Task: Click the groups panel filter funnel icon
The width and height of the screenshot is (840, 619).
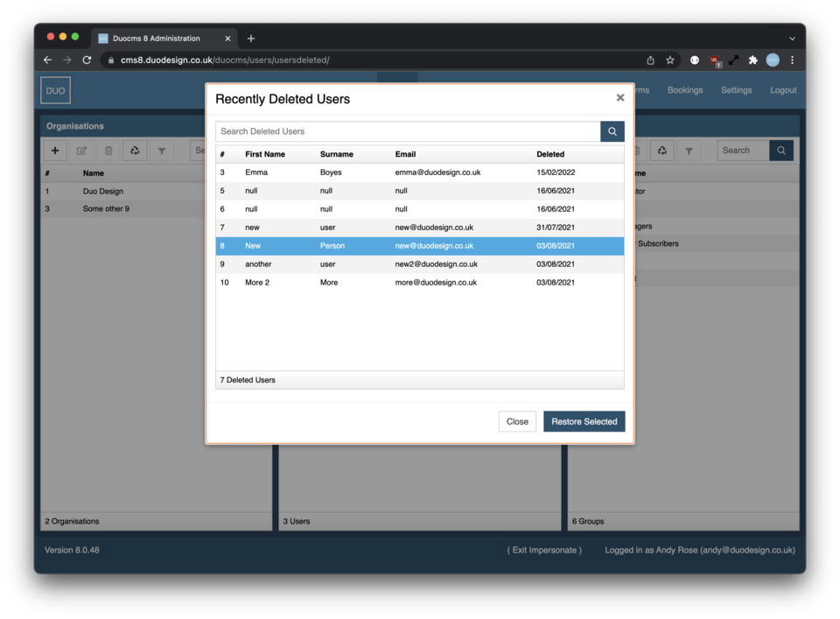Action: tap(689, 151)
